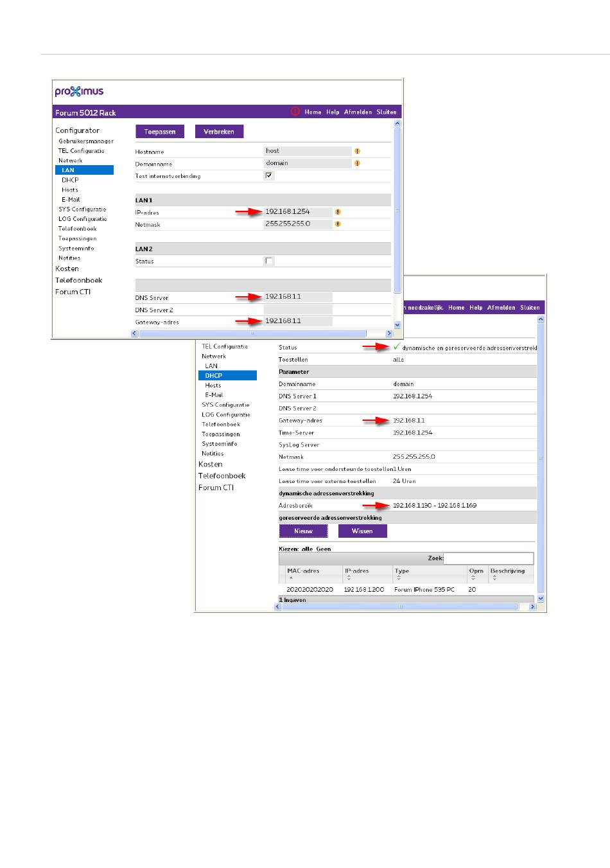Sort the table by Type column
The image size is (610, 868).
[x=399, y=578]
